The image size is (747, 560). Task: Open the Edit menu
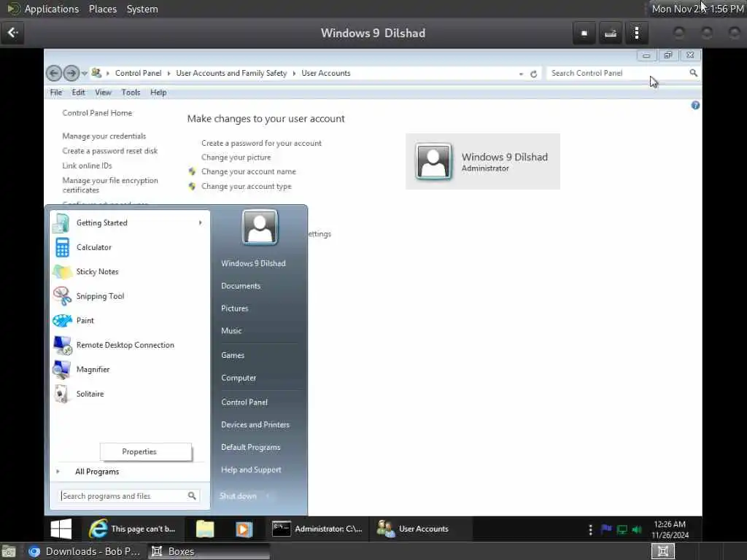click(x=78, y=93)
